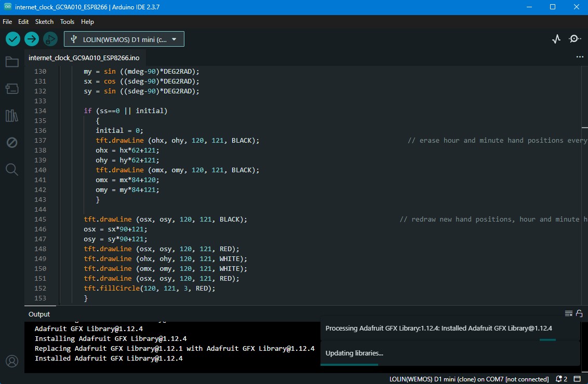The height and width of the screenshot is (384, 588).
Task: Open the Search panel in the sidebar
Action: point(12,169)
